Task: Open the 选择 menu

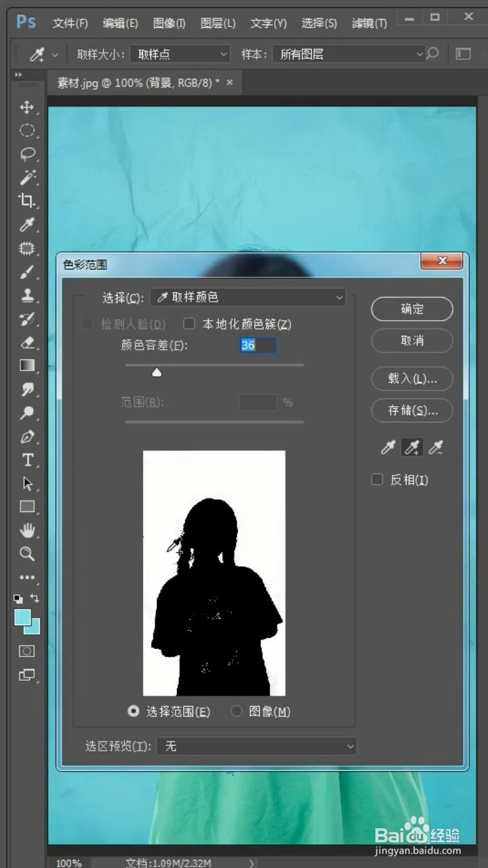Action: [x=319, y=23]
